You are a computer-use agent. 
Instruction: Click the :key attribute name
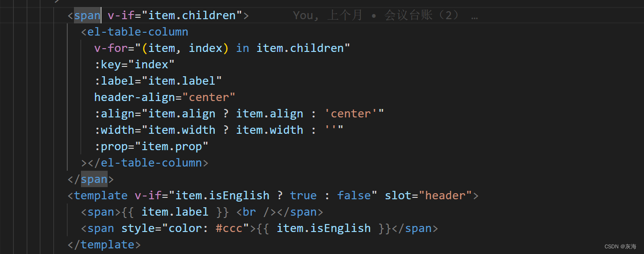(111, 65)
